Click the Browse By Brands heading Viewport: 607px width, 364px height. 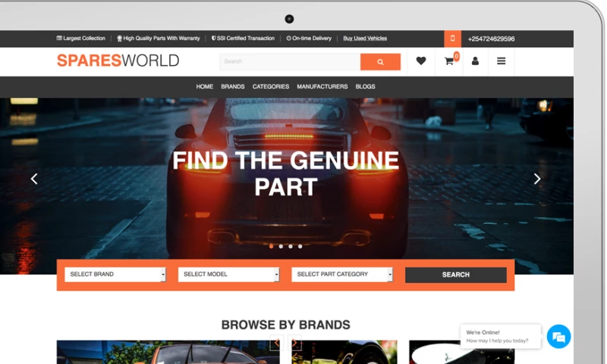point(286,325)
